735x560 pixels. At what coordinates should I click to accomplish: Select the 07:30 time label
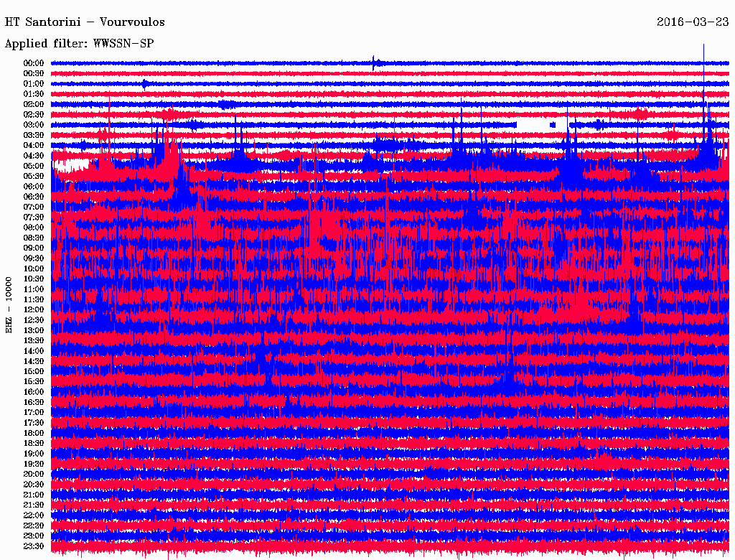pos(34,218)
